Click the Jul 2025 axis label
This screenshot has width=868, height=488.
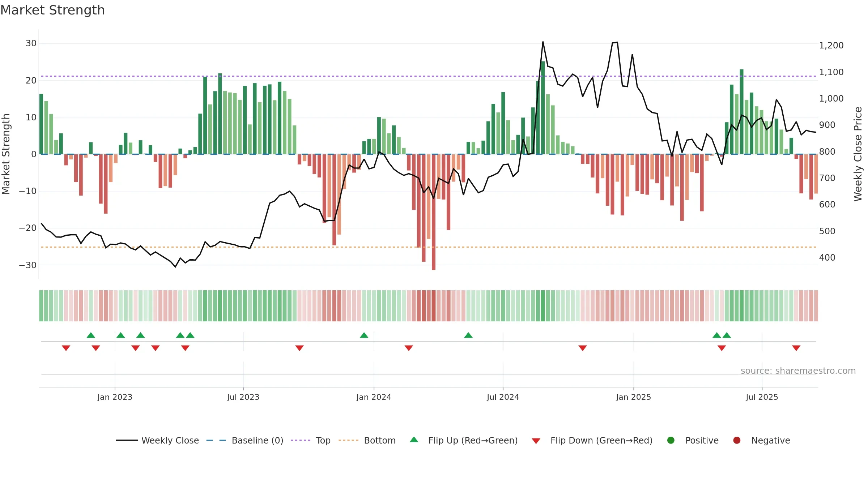coord(762,397)
